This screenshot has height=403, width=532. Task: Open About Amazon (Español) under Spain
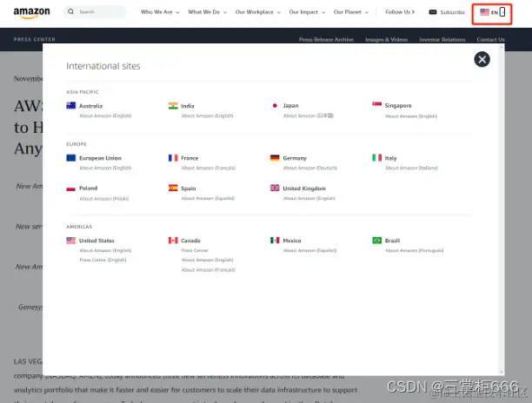[x=208, y=198]
